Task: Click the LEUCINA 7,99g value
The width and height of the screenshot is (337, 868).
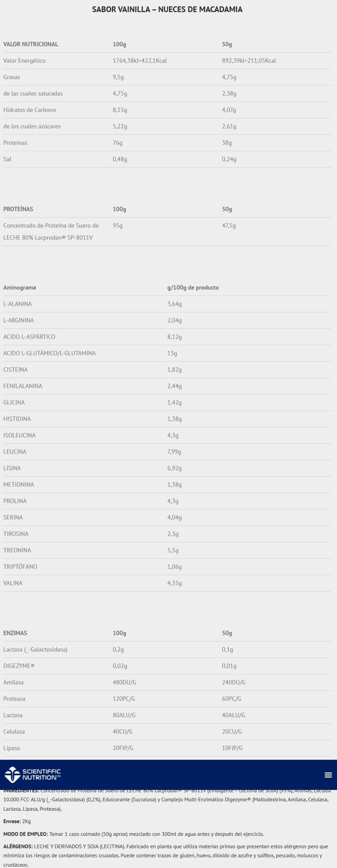Action: (174, 452)
